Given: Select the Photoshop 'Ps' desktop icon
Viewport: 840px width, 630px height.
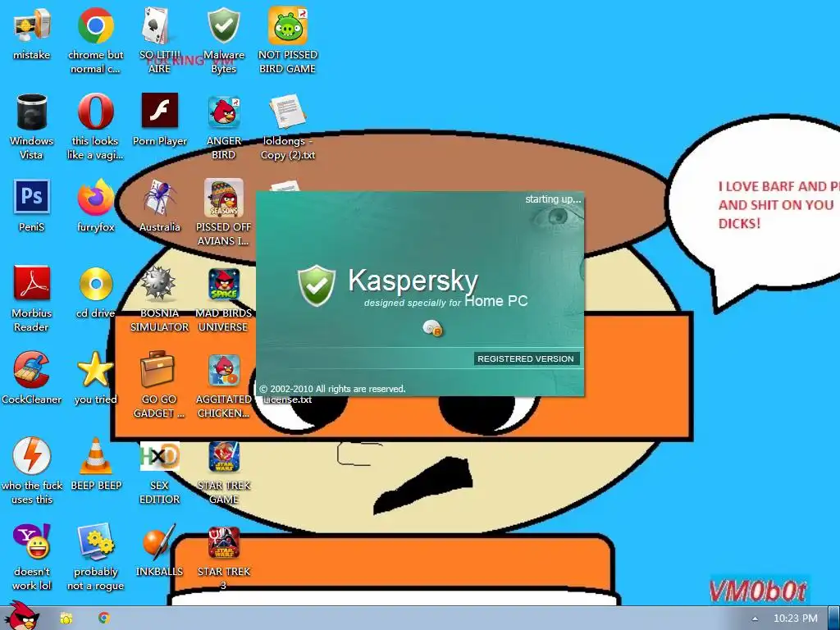Looking at the screenshot, I should 32,197.
